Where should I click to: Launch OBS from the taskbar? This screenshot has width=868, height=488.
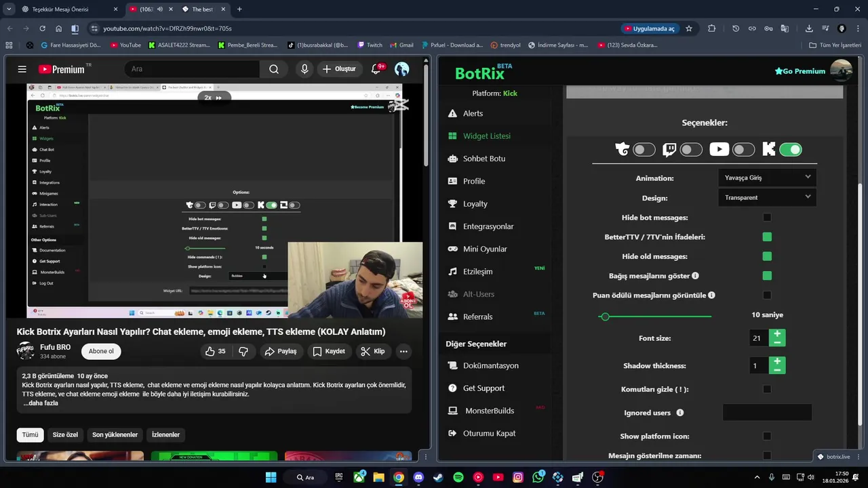pos(598,477)
